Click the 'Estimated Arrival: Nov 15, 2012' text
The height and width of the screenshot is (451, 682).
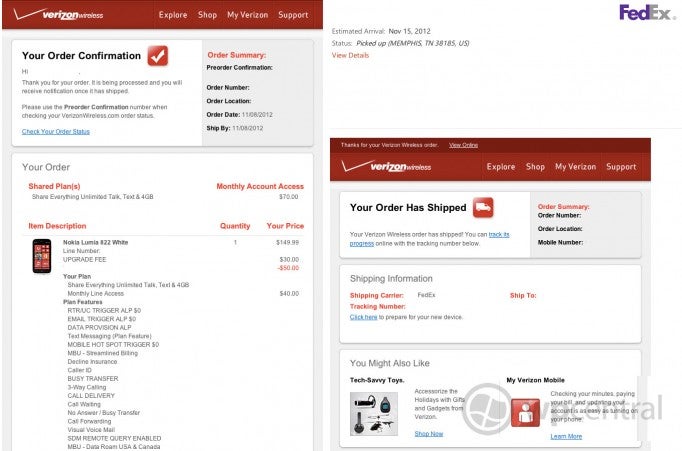click(381, 31)
